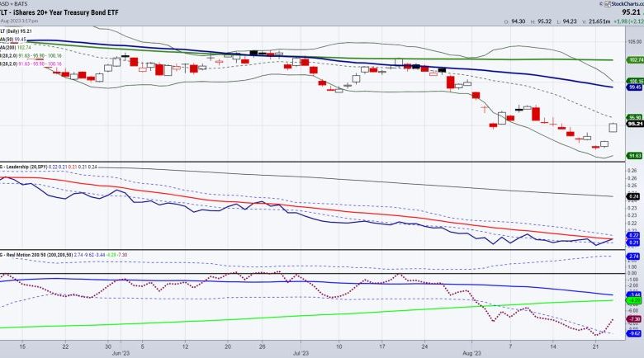Click the last price 95.21 in header
The image size is (644, 358).
coord(632,12)
